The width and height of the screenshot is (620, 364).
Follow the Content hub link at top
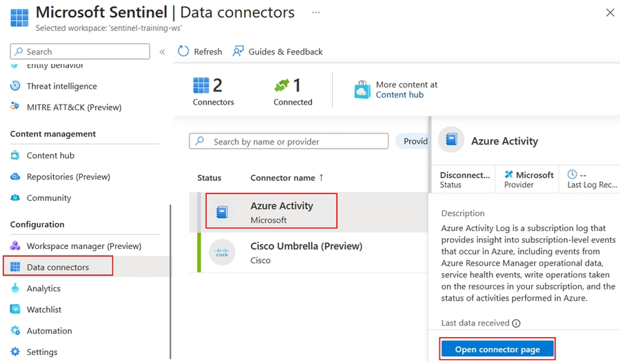pyautogui.click(x=400, y=95)
